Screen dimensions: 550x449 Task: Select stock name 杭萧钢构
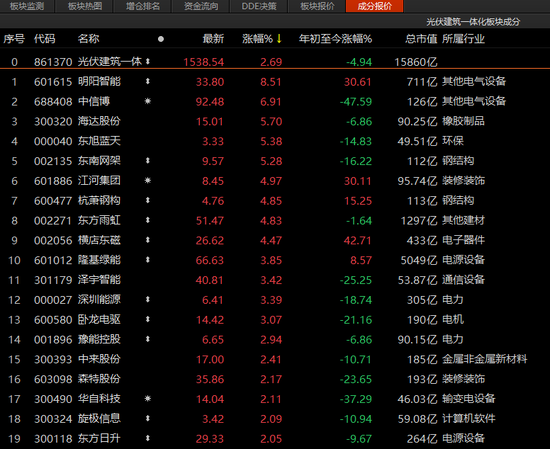click(x=99, y=200)
